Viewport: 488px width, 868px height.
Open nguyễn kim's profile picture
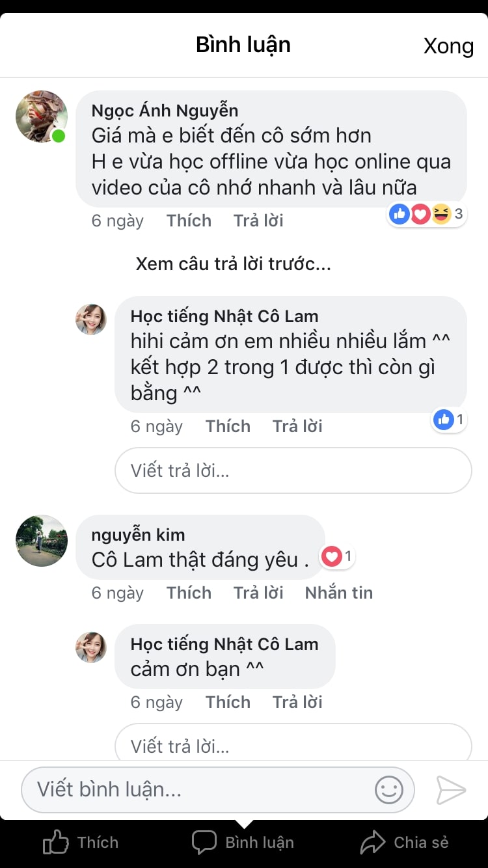click(x=42, y=541)
